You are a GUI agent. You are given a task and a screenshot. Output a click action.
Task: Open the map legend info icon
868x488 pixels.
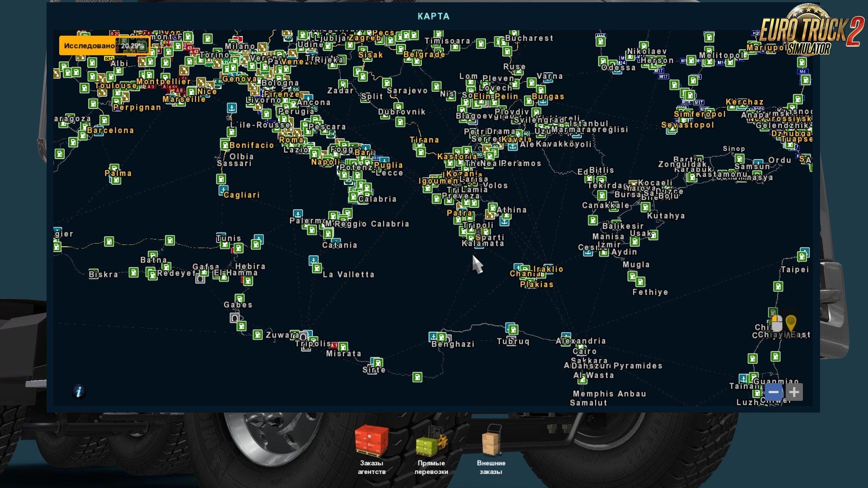[x=79, y=391]
